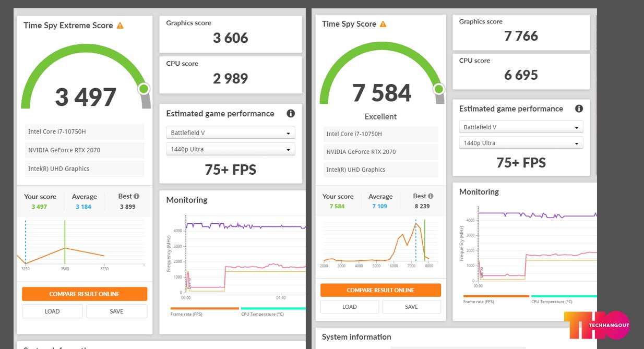Click average score value 3 184
The height and width of the screenshot is (349, 644).
[x=84, y=207]
